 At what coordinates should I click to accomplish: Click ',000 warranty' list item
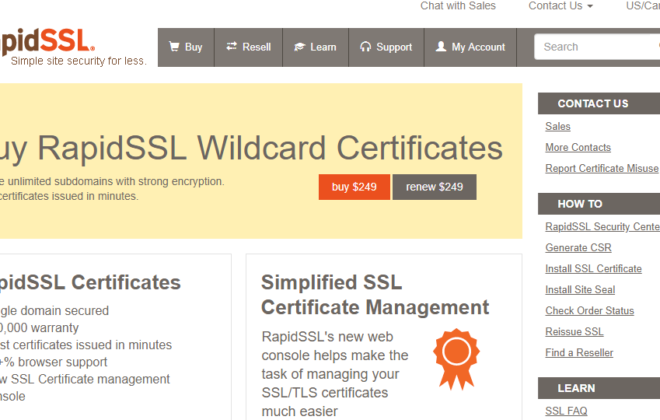point(39,328)
